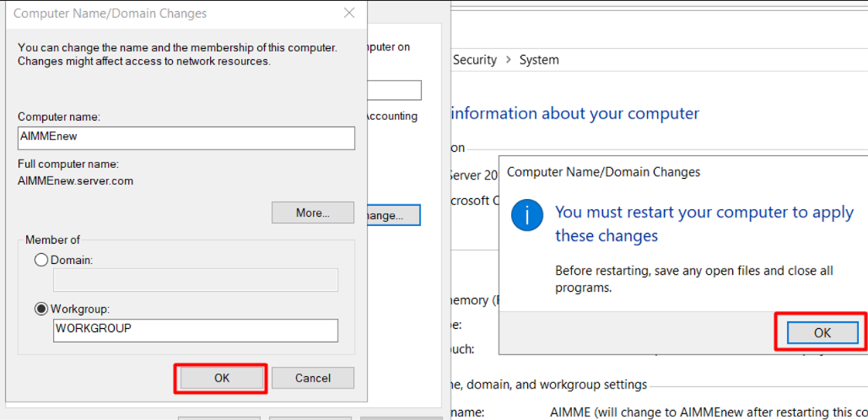Click into the WORKGROUP text field
The image size is (868, 420).
click(196, 331)
